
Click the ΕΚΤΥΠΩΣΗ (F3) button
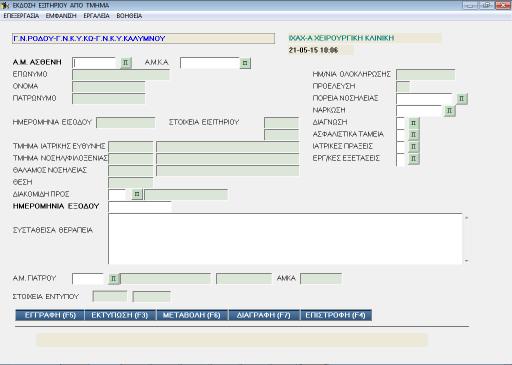click(x=120, y=315)
